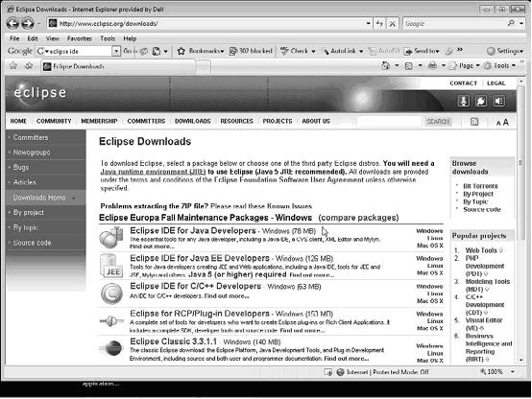Expand the Print dropdown arrow
Viewport: 532px width, 399px height.
point(443,65)
